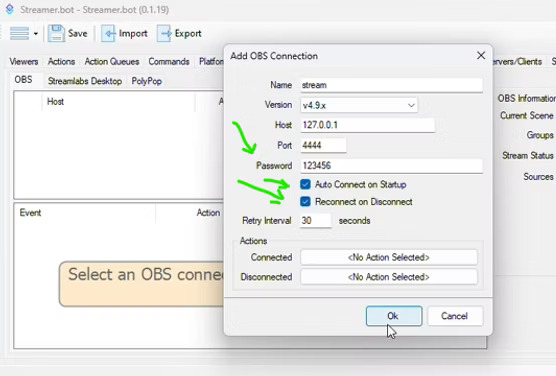556x376 pixels.
Task: Uncheck Auto Connect on Startup
Action: pos(305,184)
